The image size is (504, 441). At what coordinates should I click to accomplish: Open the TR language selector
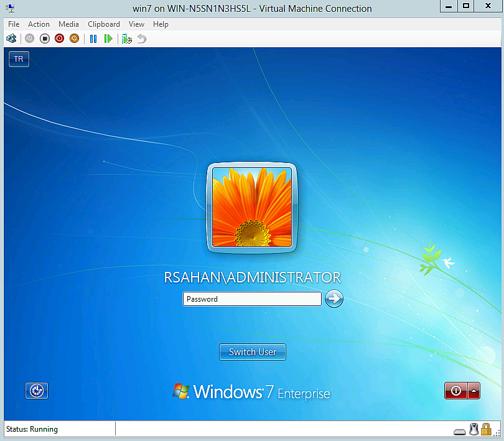pyautogui.click(x=18, y=58)
